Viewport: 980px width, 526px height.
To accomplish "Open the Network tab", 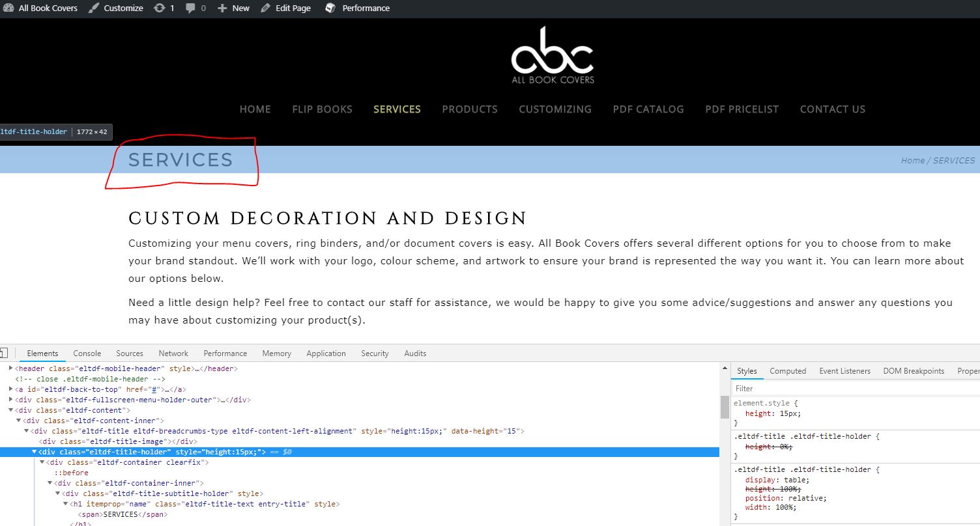I will 173,353.
